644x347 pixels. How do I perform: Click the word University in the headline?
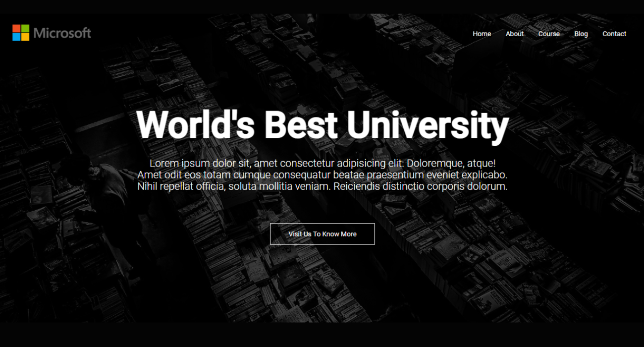[x=427, y=125]
